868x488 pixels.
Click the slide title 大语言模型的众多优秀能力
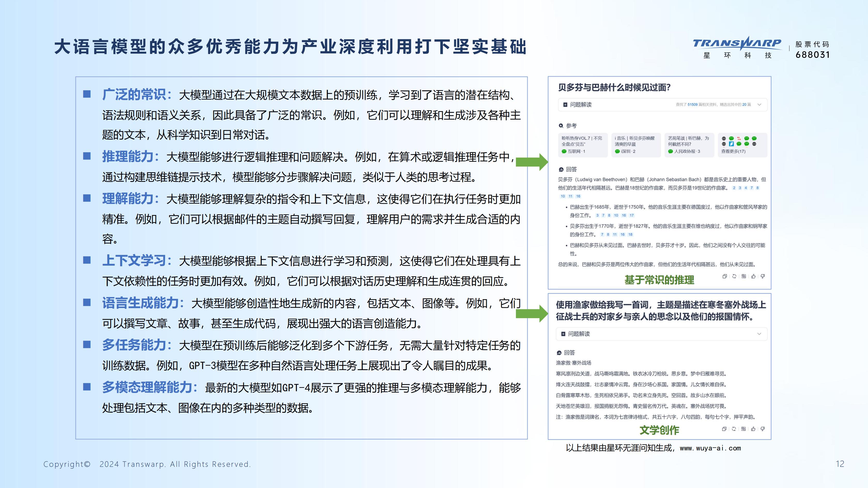tap(290, 47)
